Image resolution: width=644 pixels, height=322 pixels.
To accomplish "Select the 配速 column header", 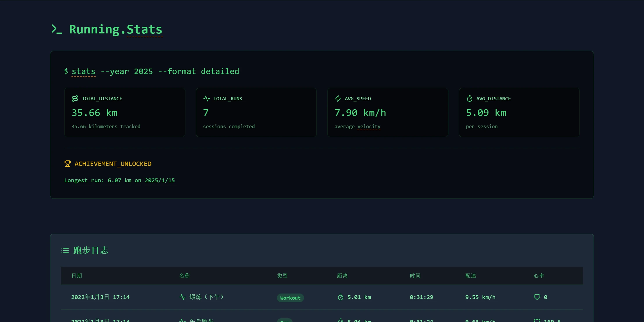I will click(x=470, y=276).
